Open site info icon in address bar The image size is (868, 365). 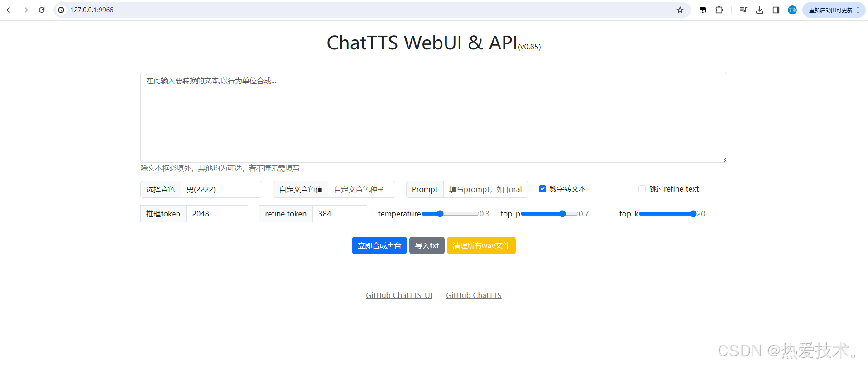click(x=61, y=10)
